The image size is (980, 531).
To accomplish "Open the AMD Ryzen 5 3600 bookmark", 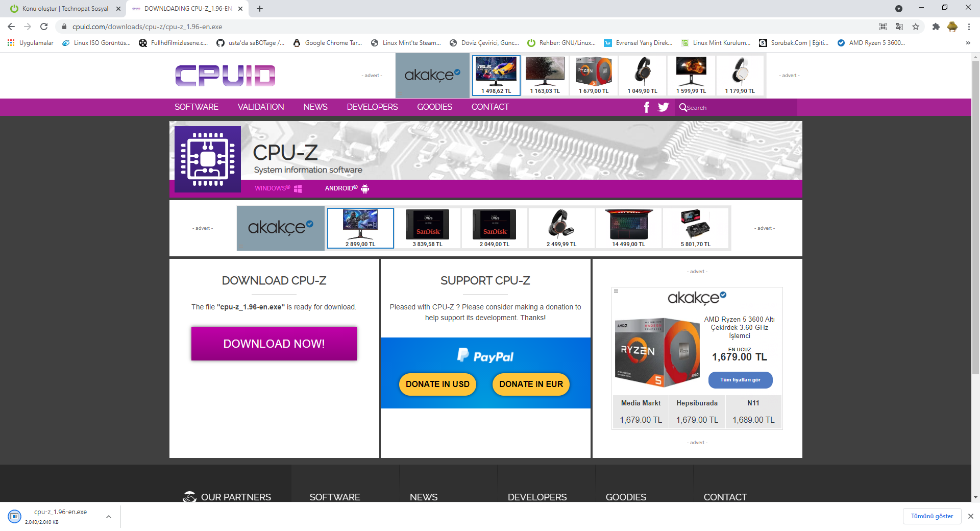I will 871,43.
